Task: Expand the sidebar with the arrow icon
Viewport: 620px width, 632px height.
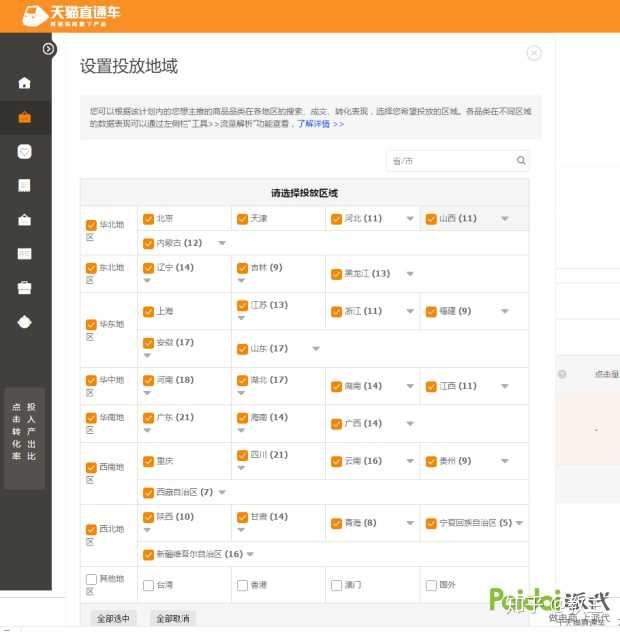Action: coord(49,49)
